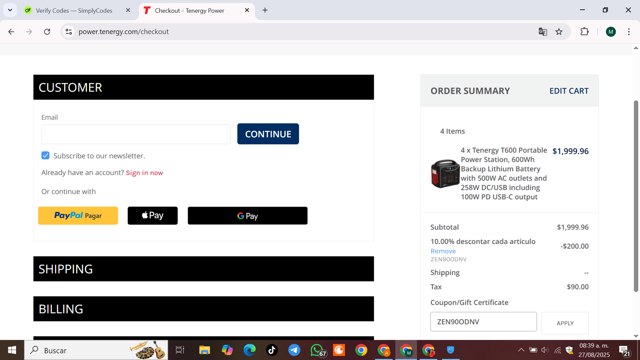Screen dimensions: 640x360
Task: Expand the BILLING section header
Action: coord(203,309)
